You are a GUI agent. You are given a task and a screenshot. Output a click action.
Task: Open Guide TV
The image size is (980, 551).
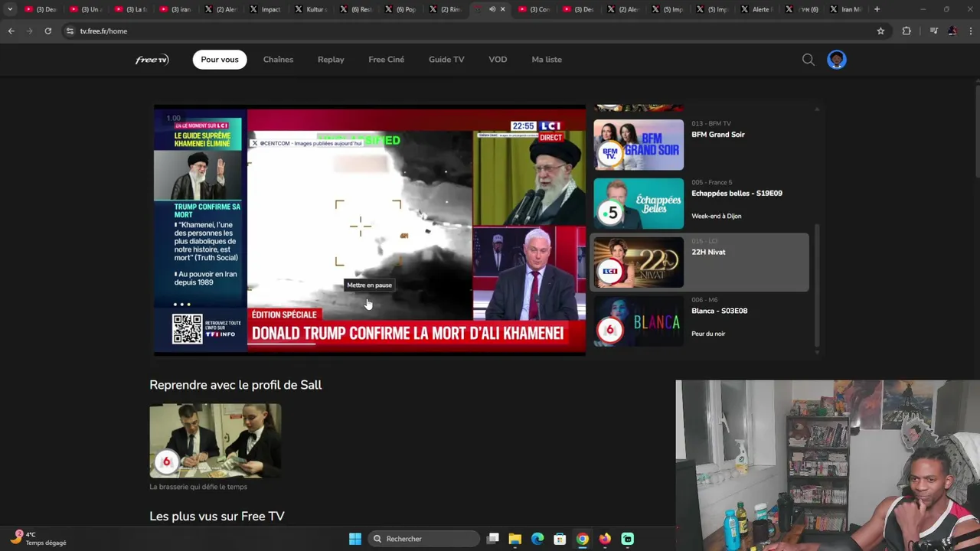pos(446,60)
